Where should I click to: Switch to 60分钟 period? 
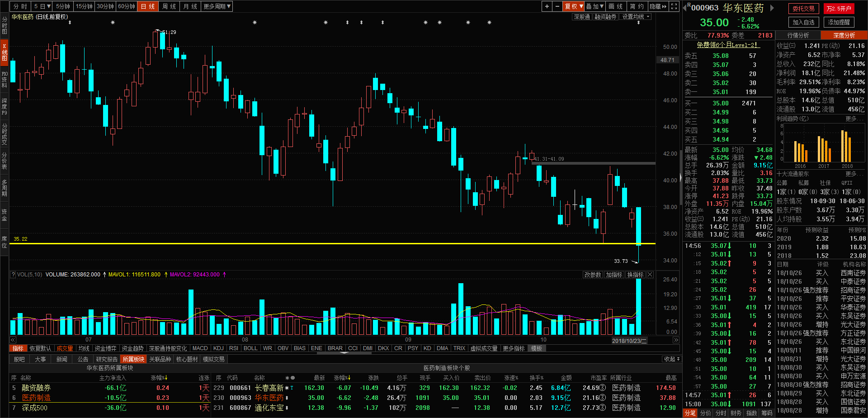point(127,6)
